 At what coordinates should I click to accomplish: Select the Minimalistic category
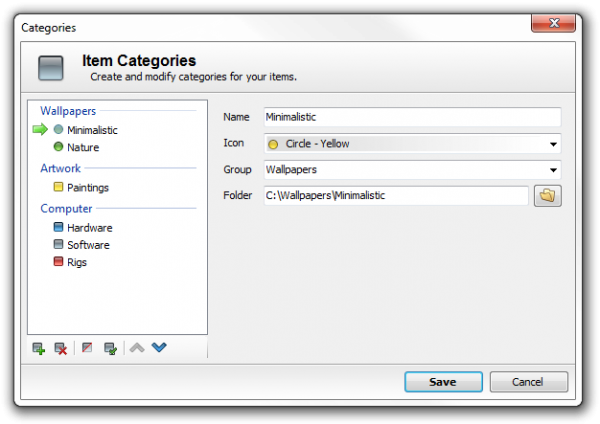coord(92,130)
